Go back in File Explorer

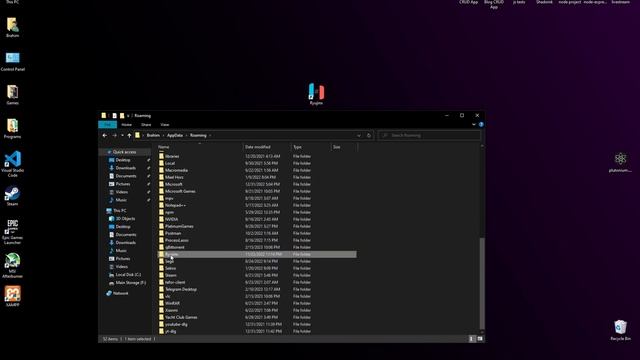105,136
